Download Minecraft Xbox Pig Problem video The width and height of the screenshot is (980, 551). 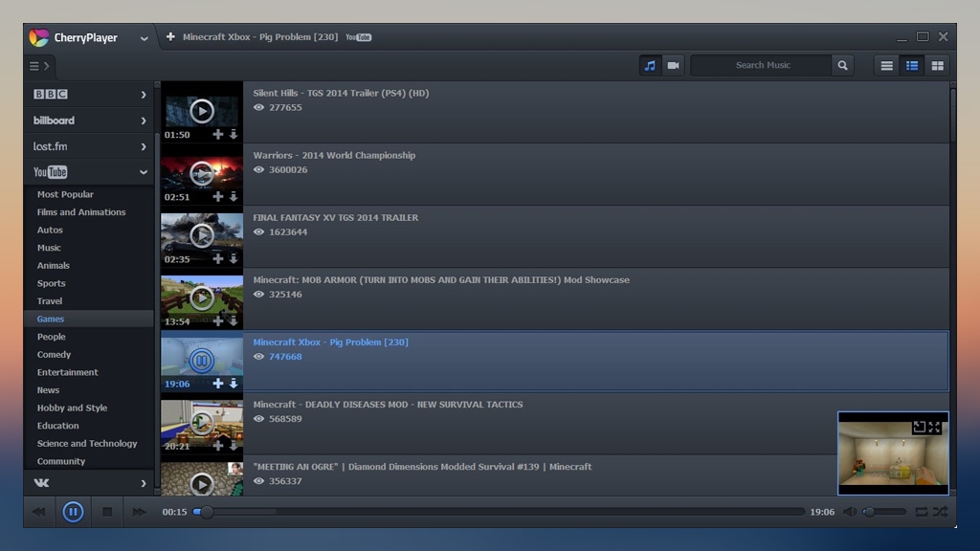(234, 384)
